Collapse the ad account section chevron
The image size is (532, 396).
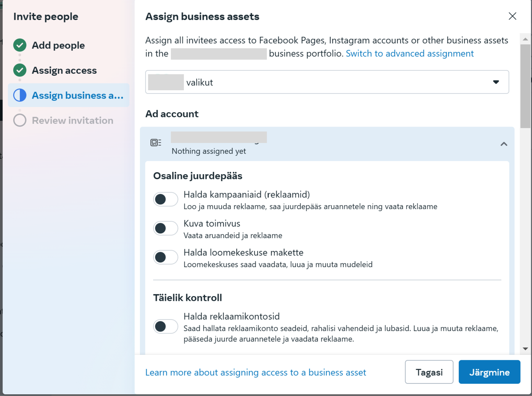tap(504, 144)
